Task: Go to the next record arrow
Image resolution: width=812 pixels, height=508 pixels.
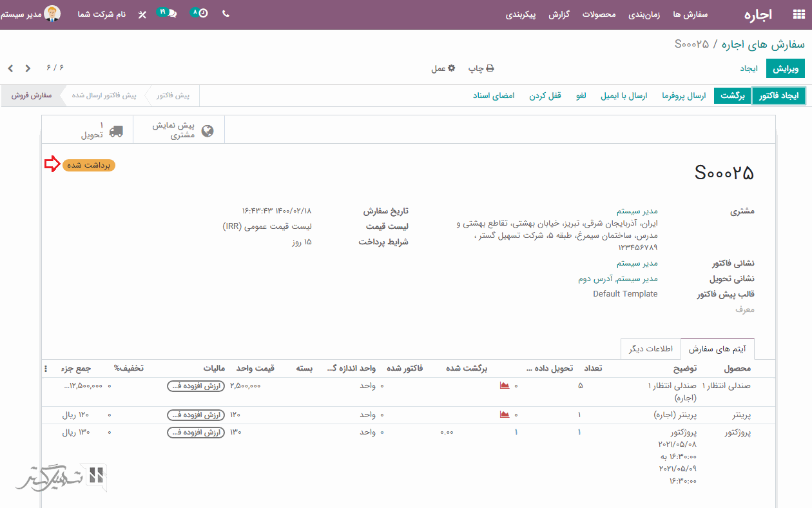Action: click(10, 68)
